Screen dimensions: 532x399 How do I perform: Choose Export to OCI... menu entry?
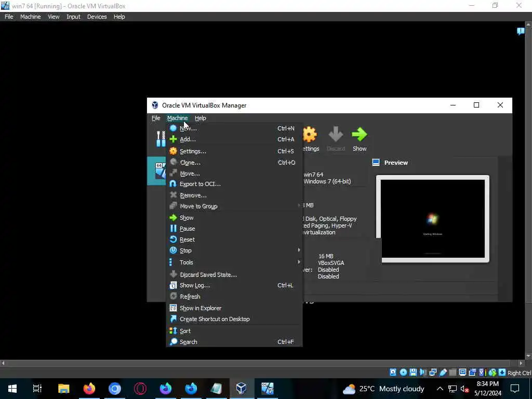[x=234, y=184]
